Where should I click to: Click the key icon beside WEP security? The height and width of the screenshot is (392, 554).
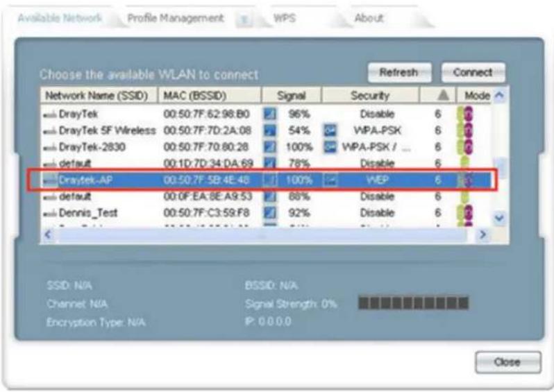tap(330, 180)
